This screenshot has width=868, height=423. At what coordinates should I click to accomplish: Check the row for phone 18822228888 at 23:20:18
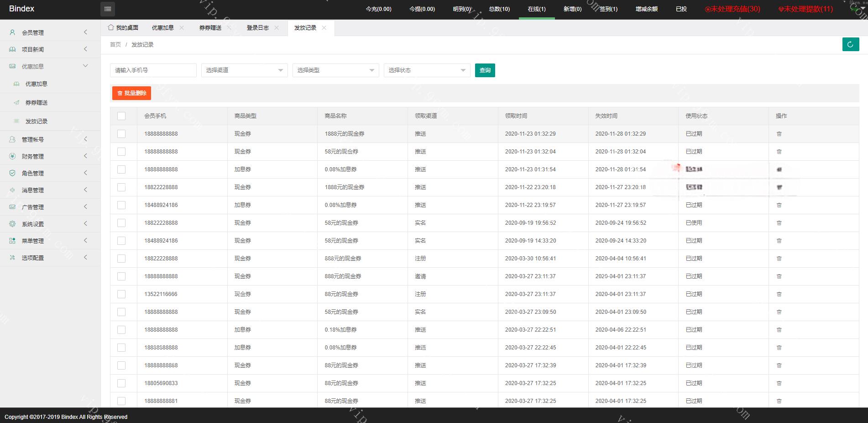[x=121, y=187]
